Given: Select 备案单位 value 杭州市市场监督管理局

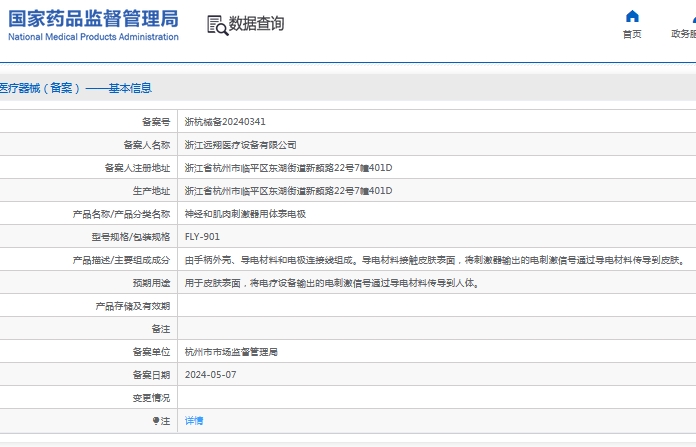Looking at the screenshot, I should tap(231, 352).
